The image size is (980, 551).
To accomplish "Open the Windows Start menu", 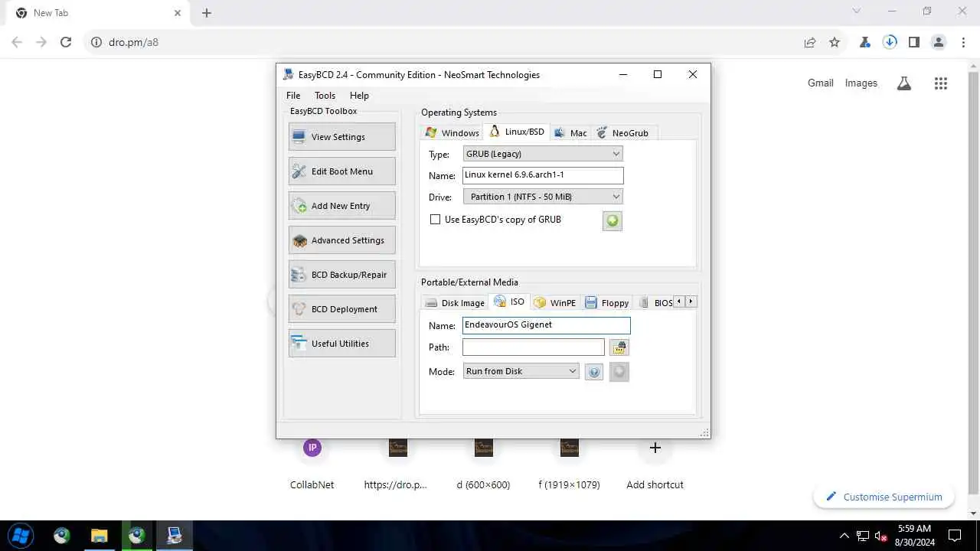I will [x=21, y=535].
